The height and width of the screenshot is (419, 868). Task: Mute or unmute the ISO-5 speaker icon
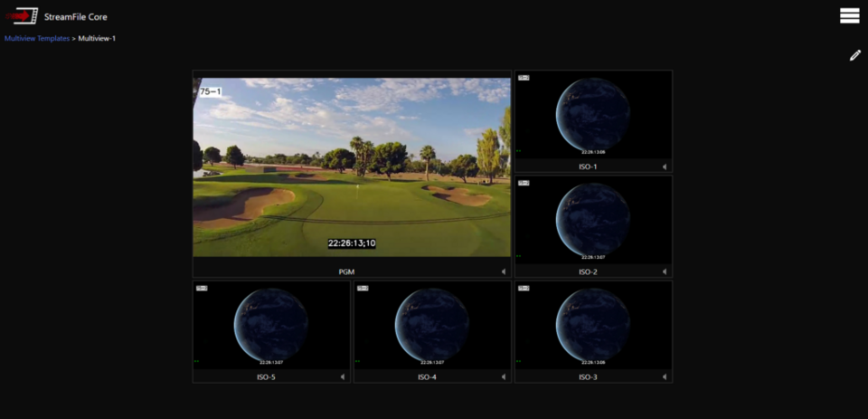pyautogui.click(x=343, y=376)
